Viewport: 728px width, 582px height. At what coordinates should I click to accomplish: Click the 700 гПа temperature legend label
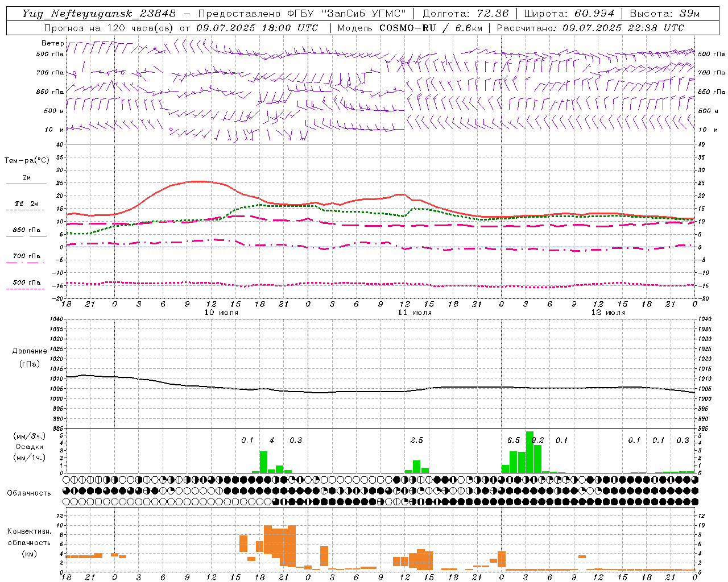pyautogui.click(x=27, y=256)
